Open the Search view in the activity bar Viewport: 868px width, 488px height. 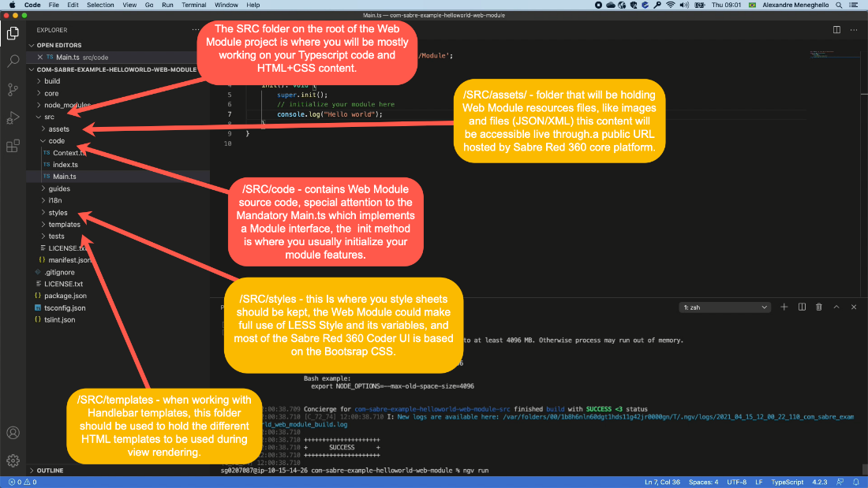click(13, 61)
